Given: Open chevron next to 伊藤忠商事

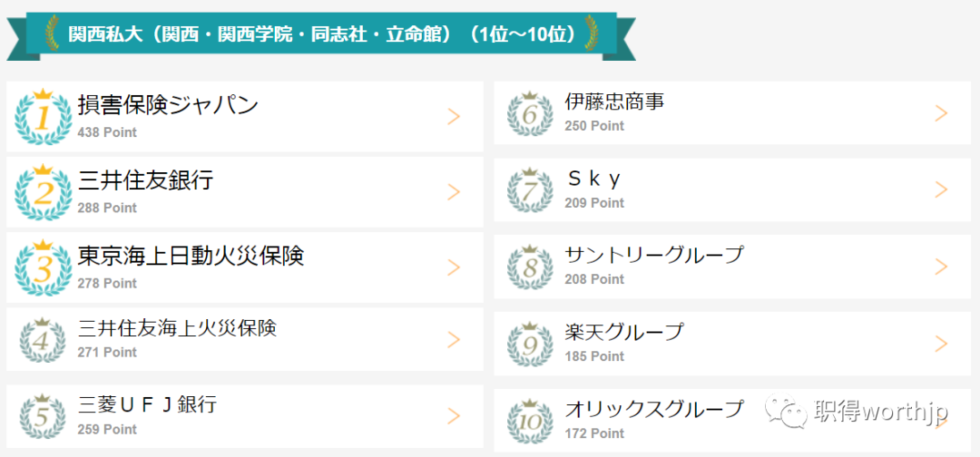Looking at the screenshot, I should pyautogui.click(x=941, y=113).
